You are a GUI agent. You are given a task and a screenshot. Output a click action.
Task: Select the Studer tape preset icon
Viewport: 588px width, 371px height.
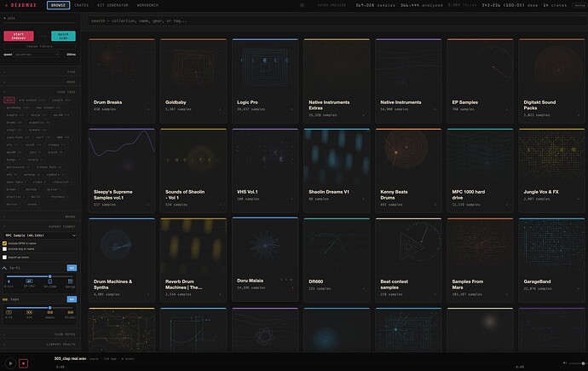(70, 312)
